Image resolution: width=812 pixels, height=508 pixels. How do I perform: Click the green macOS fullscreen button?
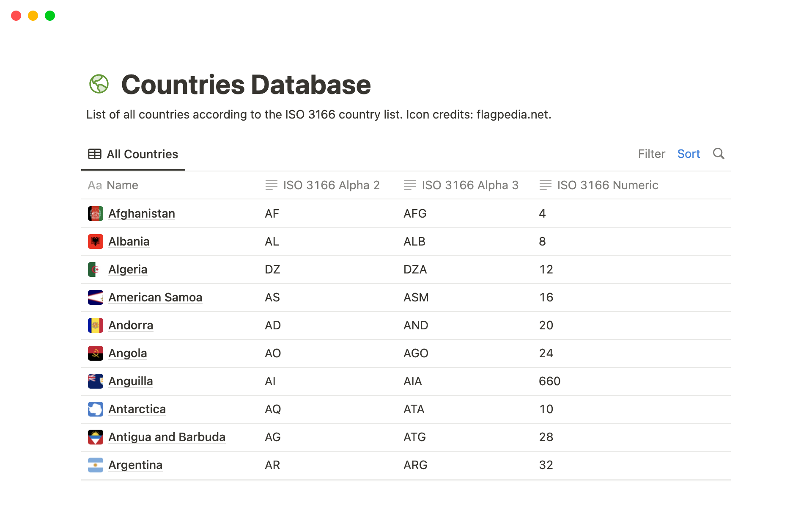click(50, 16)
